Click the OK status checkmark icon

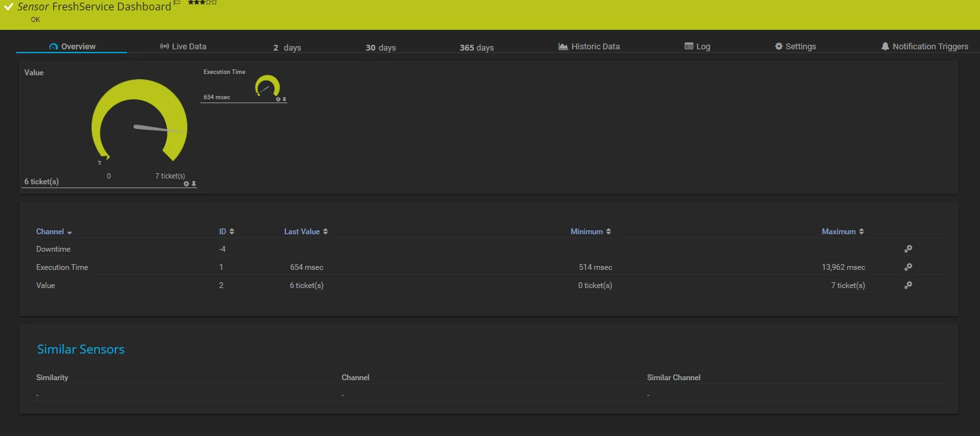(x=8, y=6)
